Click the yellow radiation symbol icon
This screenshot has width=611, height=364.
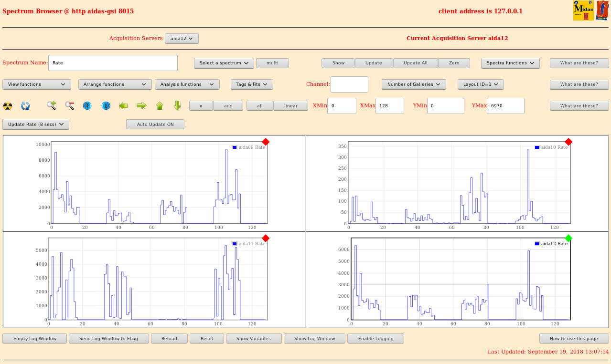8,106
